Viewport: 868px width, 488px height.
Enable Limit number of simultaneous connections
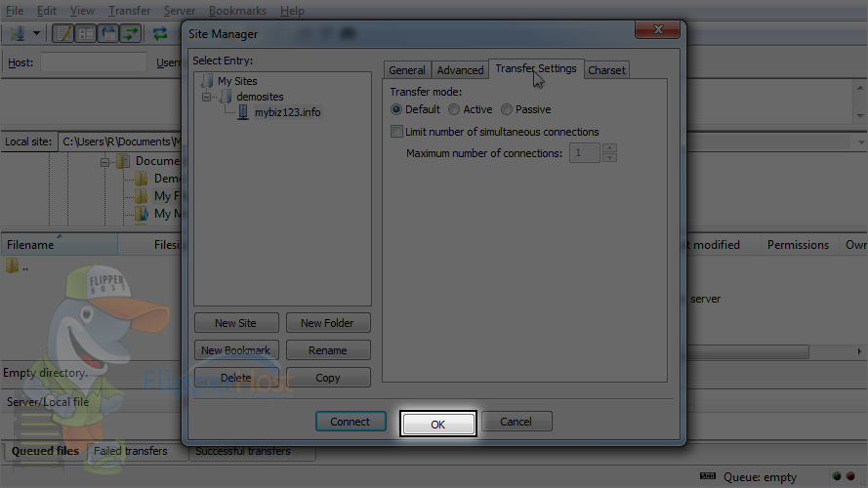click(396, 132)
